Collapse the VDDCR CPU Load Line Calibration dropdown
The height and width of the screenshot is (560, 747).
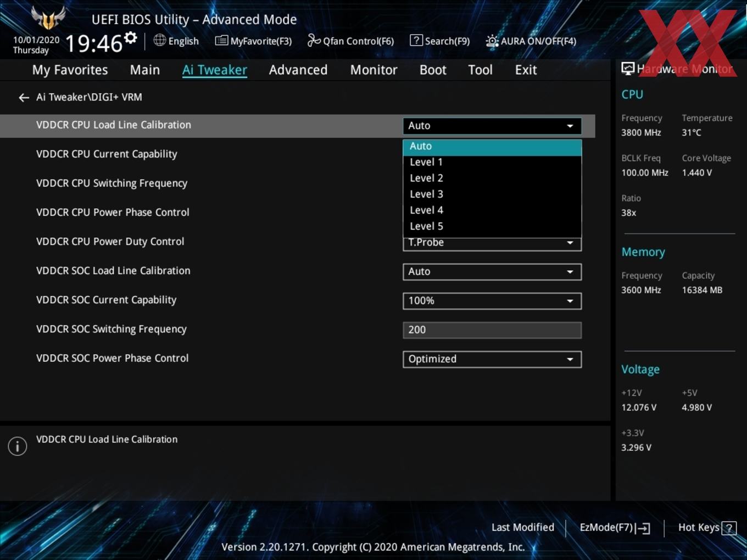coord(492,126)
